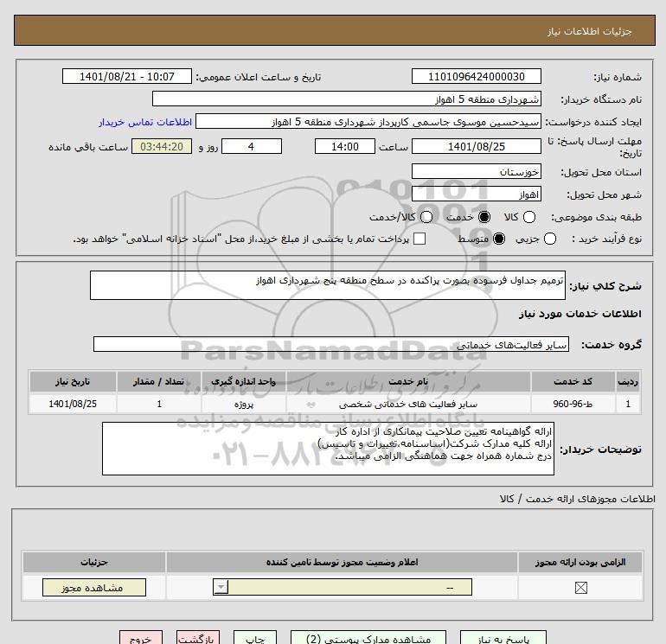Screen dimensions: 666x644
Task: Click the کد خدمت column header
Action: click(573, 381)
